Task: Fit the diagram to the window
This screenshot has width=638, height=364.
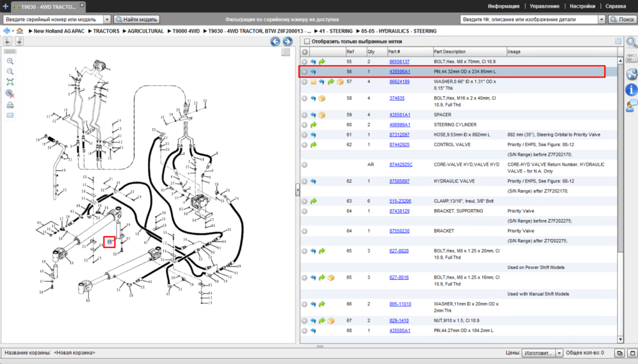Action: click(10, 82)
